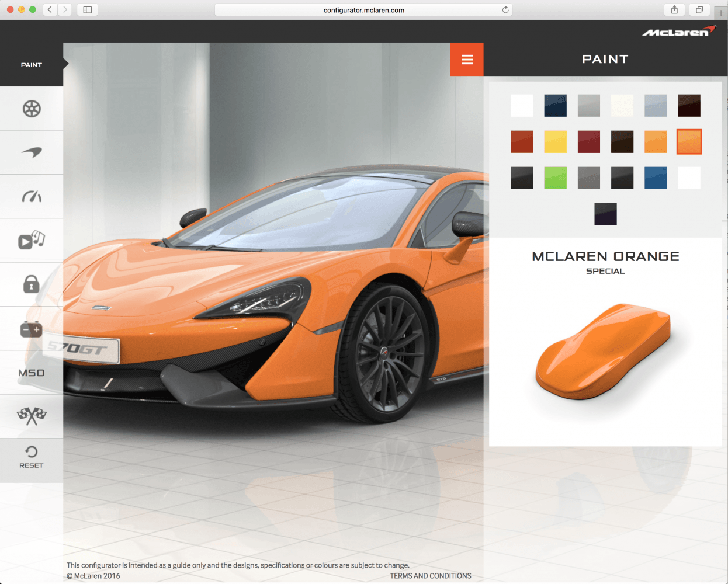Reload the configurator page
Screen dimensions: 728x584
(x=505, y=10)
